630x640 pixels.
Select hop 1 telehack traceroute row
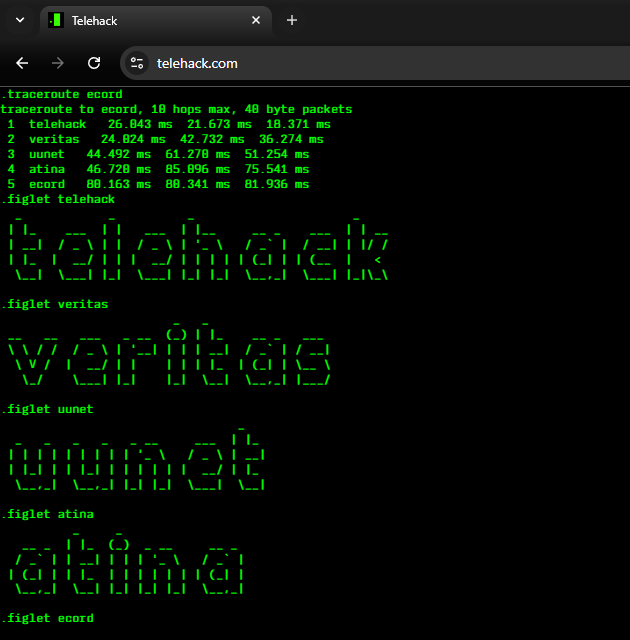[169, 124]
